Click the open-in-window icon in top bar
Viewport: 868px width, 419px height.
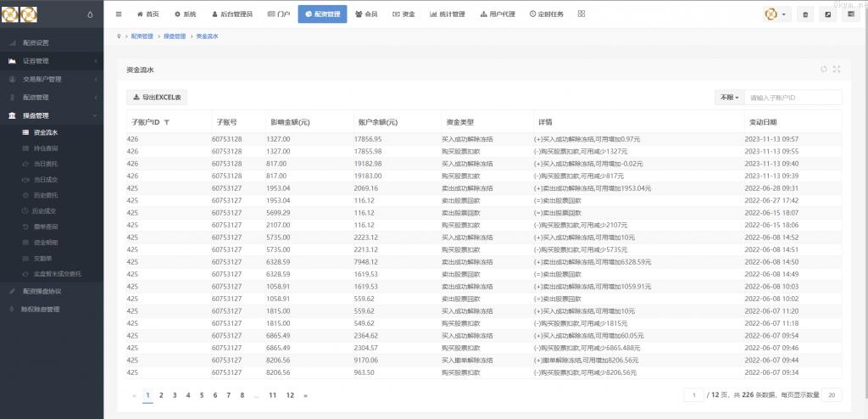pyautogui.click(x=827, y=14)
